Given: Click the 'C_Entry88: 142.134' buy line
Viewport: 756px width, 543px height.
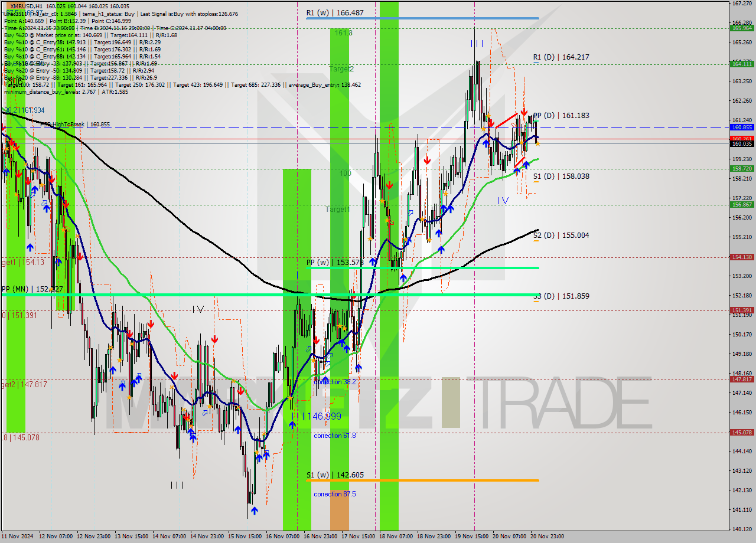Looking at the screenshot, I should click(x=81, y=56).
